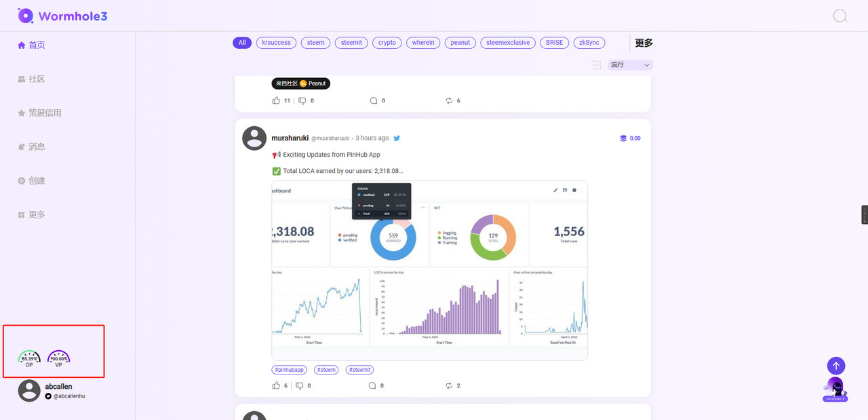Screen dimensions: 868x420
Task: Retweet the muraharuki post showing 2
Action: click(449, 385)
